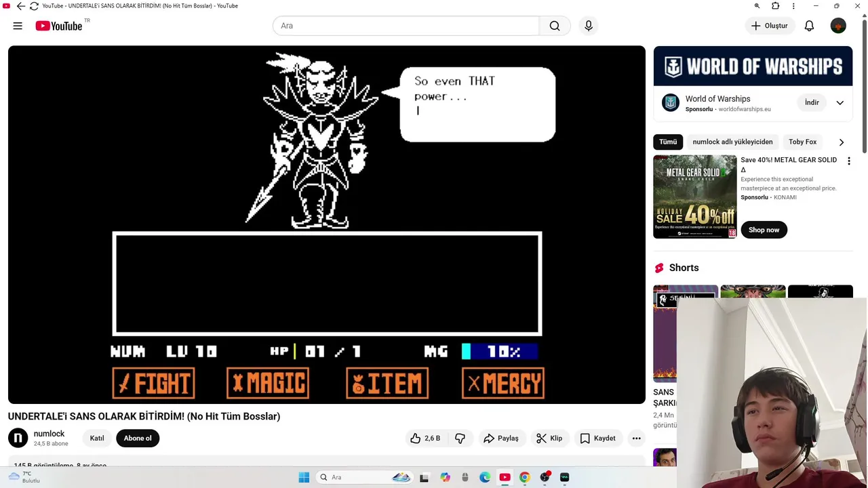This screenshot has height=488, width=868.
Task: Open the YouTube app in the taskbar
Action: (x=505, y=477)
